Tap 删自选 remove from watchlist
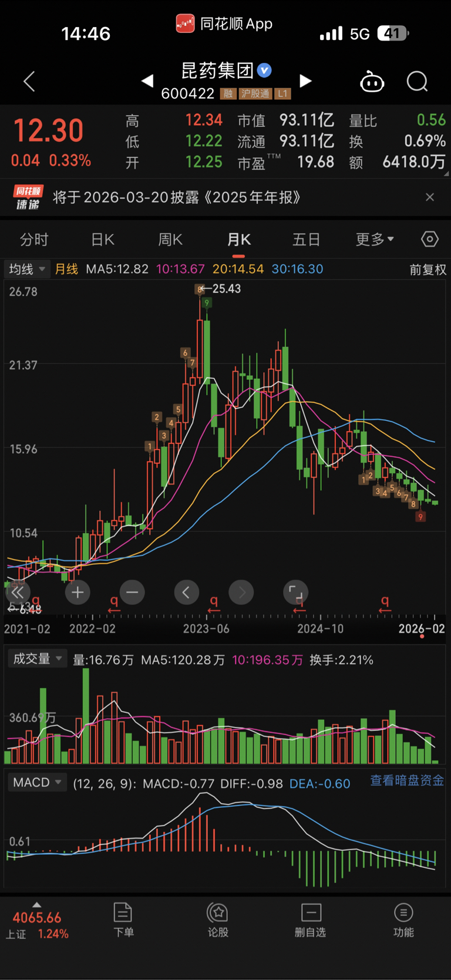Image resolution: width=451 pixels, height=980 pixels. click(310, 920)
